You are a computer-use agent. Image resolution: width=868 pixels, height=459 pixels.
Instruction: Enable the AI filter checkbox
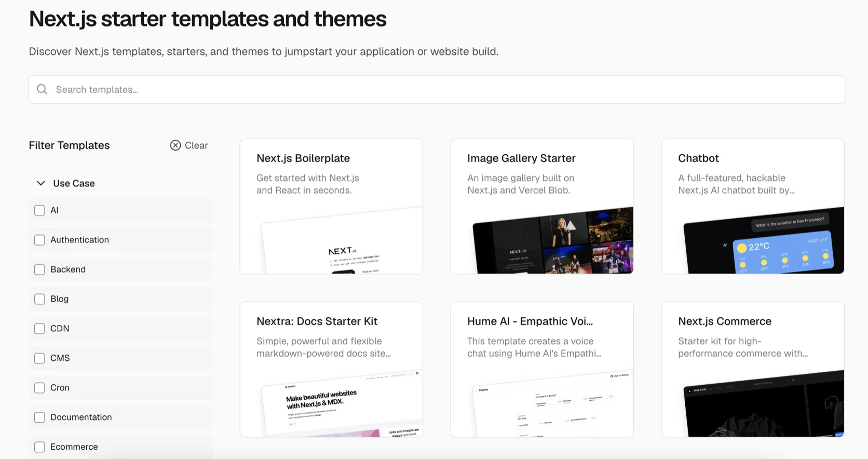39,210
